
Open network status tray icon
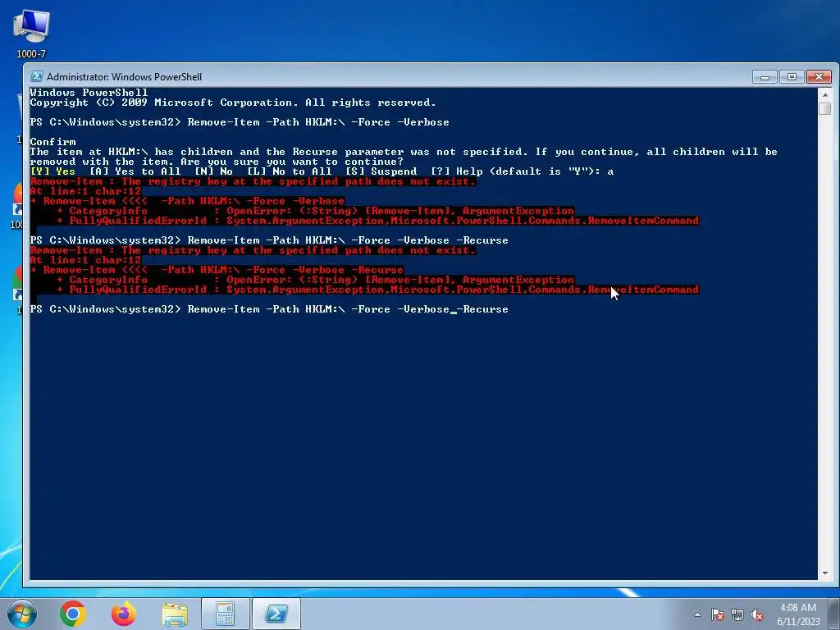click(x=737, y=614)
